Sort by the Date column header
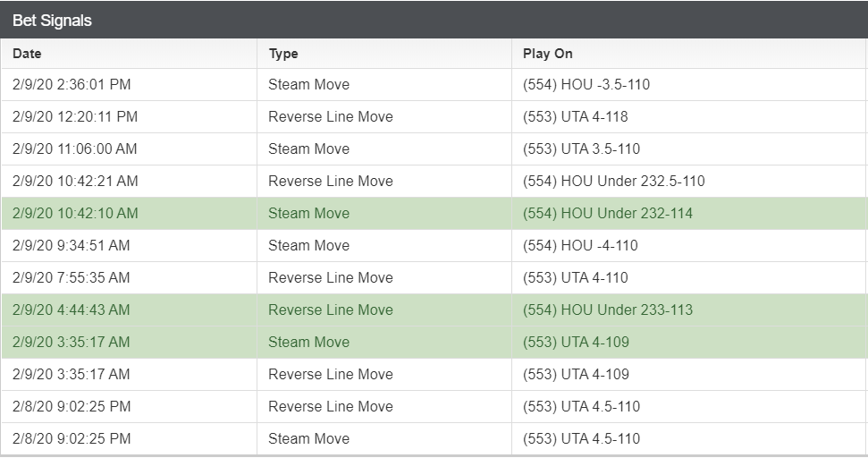868x458 pixels. click(27, 54)
